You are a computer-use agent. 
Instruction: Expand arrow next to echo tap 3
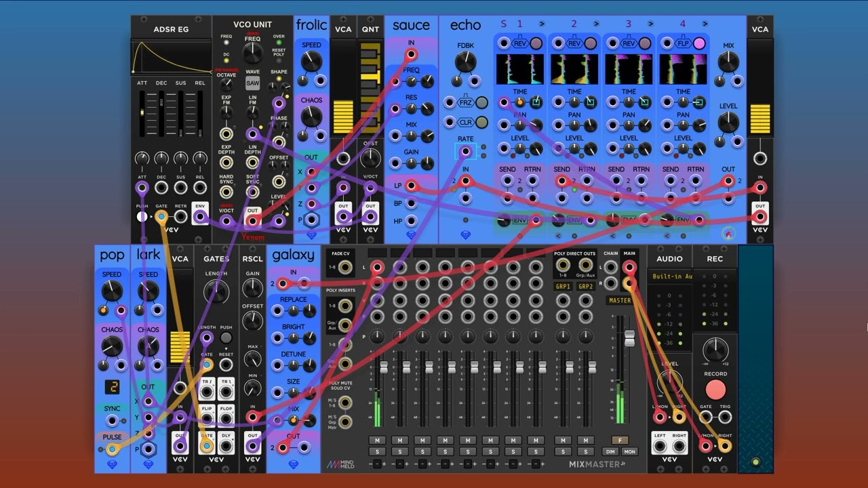pos(650,24)
